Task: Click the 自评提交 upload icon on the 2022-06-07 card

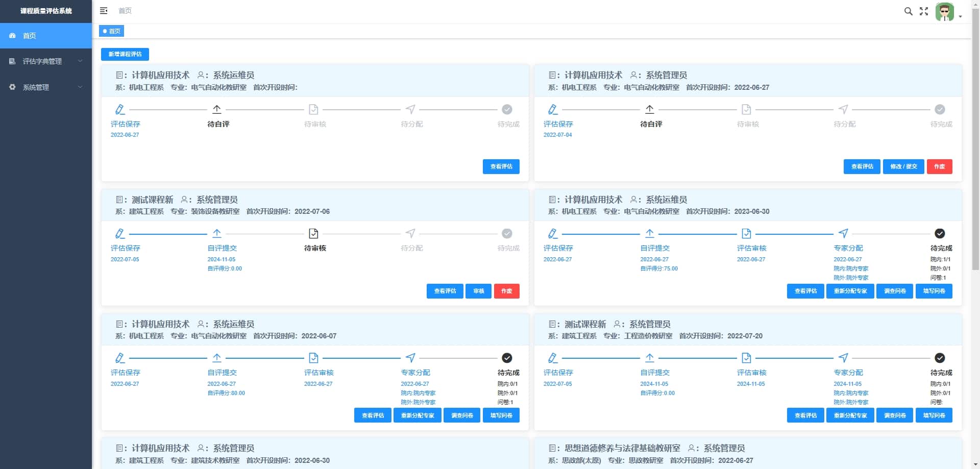Action: [217, 358]
